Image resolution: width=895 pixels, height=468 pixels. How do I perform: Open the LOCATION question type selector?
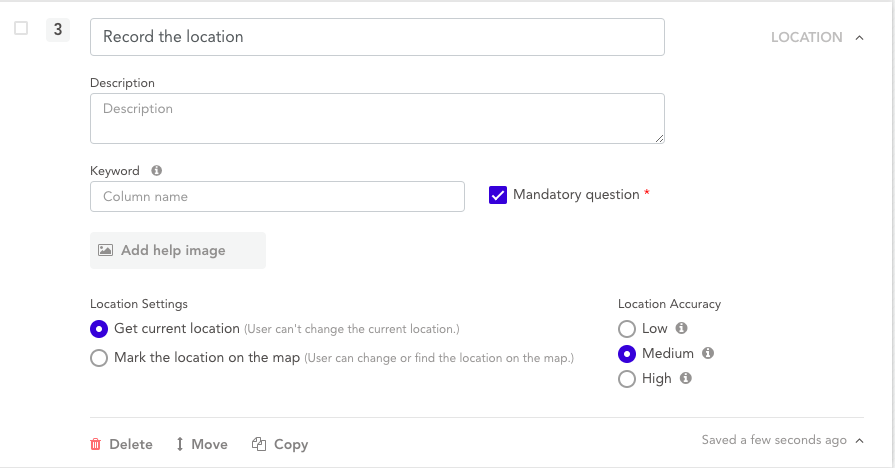tap(806, 38)
